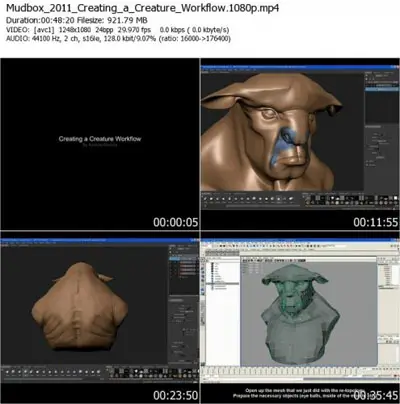Select first sculpt tool in 00:23:50 frame tray

(7, 372)
